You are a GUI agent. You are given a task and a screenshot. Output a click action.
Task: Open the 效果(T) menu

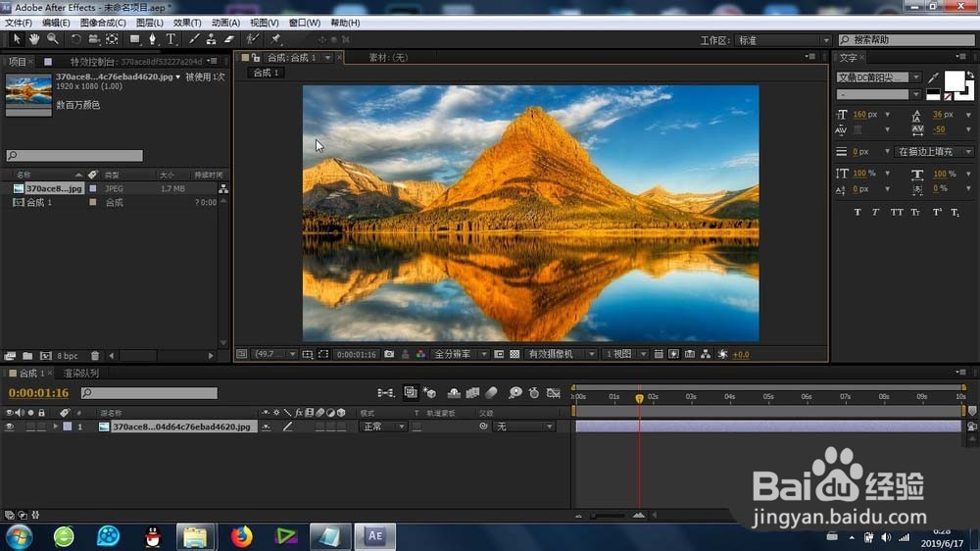tap(187, 23)
